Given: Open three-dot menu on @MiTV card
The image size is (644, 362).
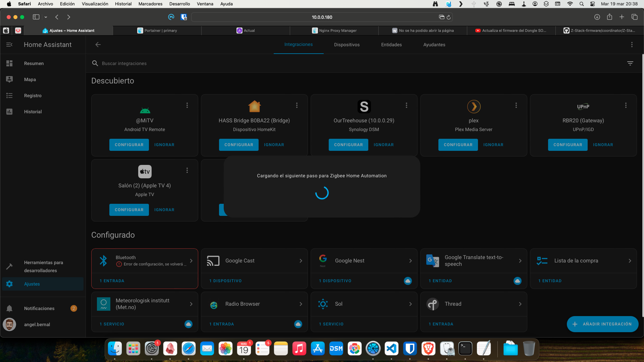Looking at the screenshot, I should [187, 105].
